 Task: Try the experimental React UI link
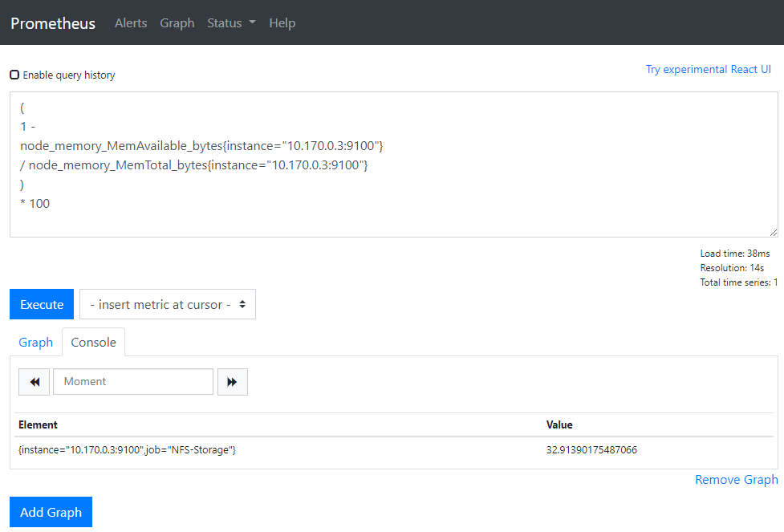[x=708, y=70]
